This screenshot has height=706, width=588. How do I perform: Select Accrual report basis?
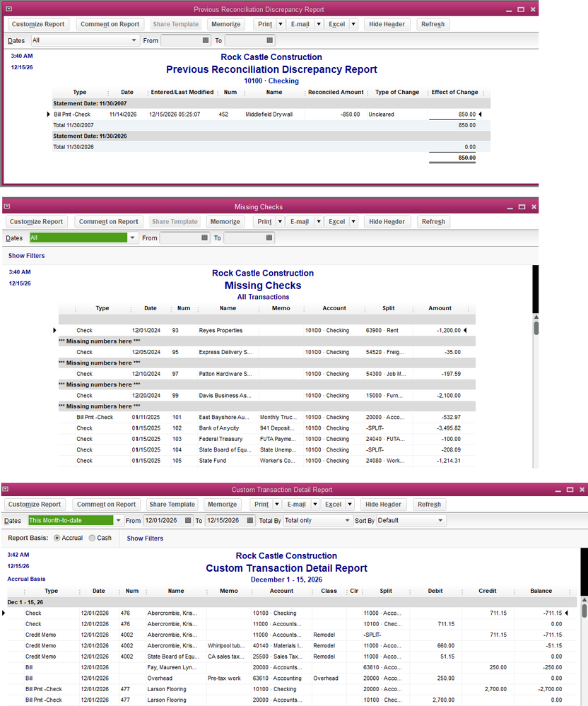tap(57, 538)
